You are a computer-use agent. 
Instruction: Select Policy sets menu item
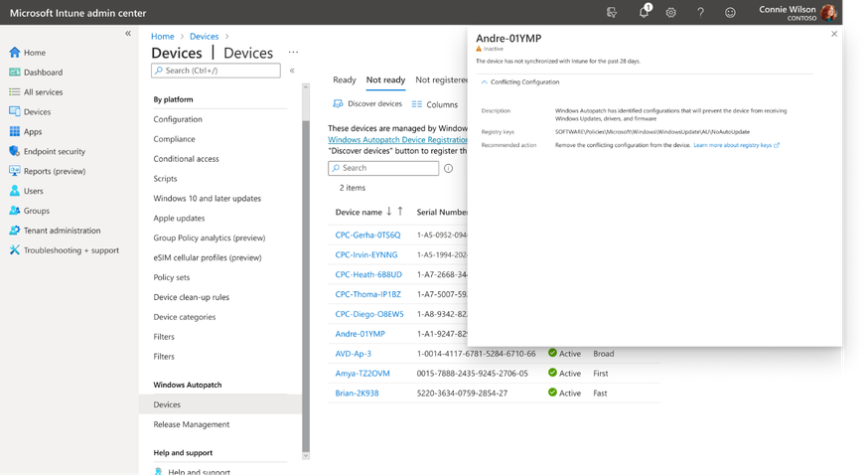(172, 277)
